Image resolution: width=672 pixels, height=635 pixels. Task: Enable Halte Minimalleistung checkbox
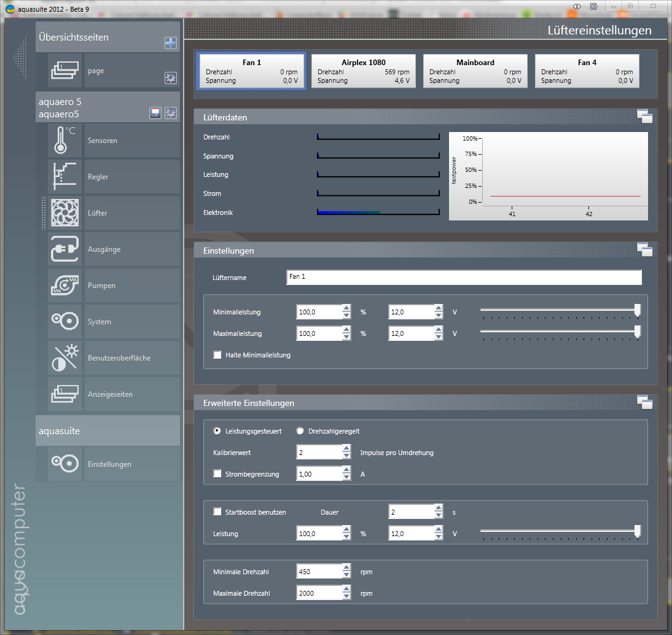point(217,355)
